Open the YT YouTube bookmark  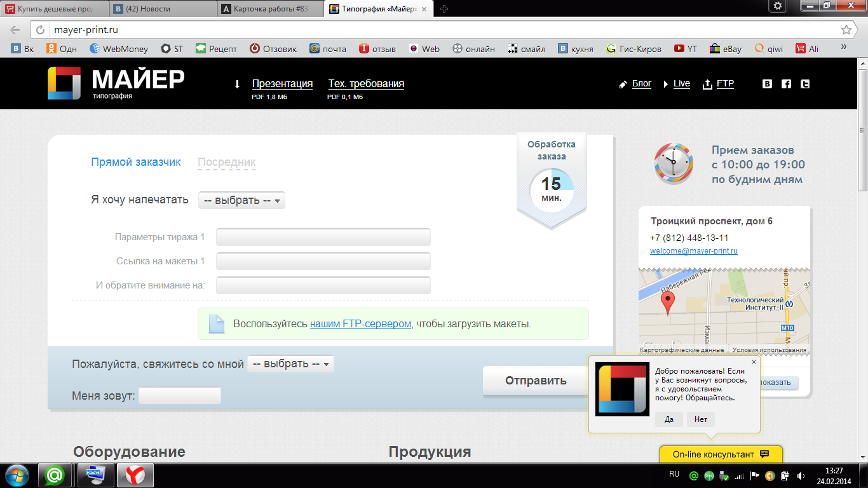686,48
